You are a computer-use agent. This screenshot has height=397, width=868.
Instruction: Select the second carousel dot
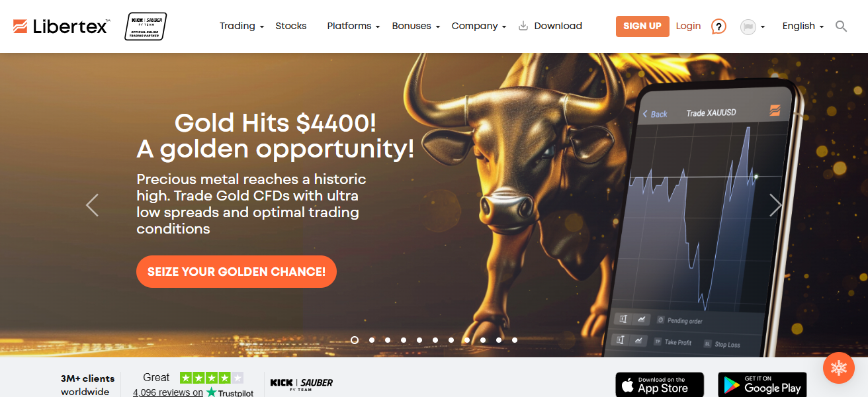(372, 340)
